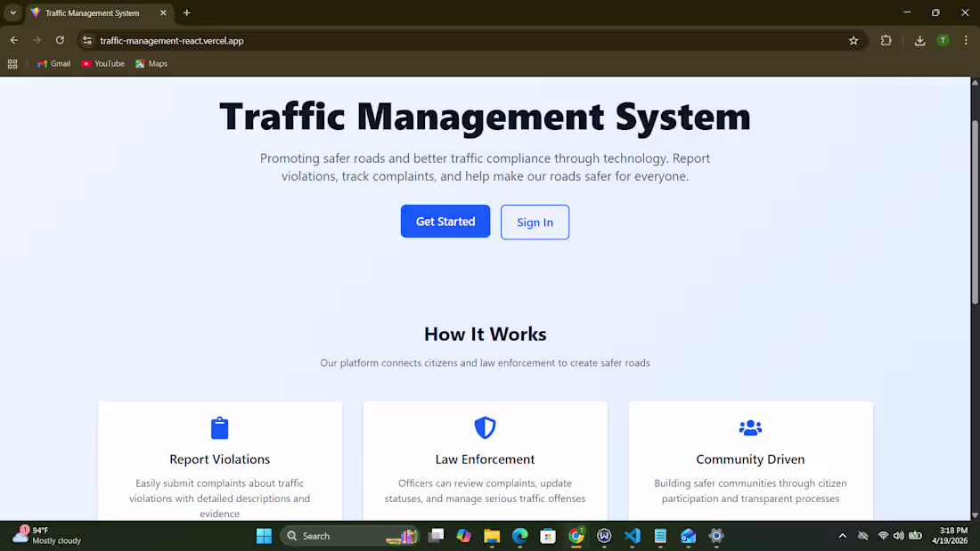Open Gmail from the bookmarks bar
980x551 pixels.
click(53, 63)
